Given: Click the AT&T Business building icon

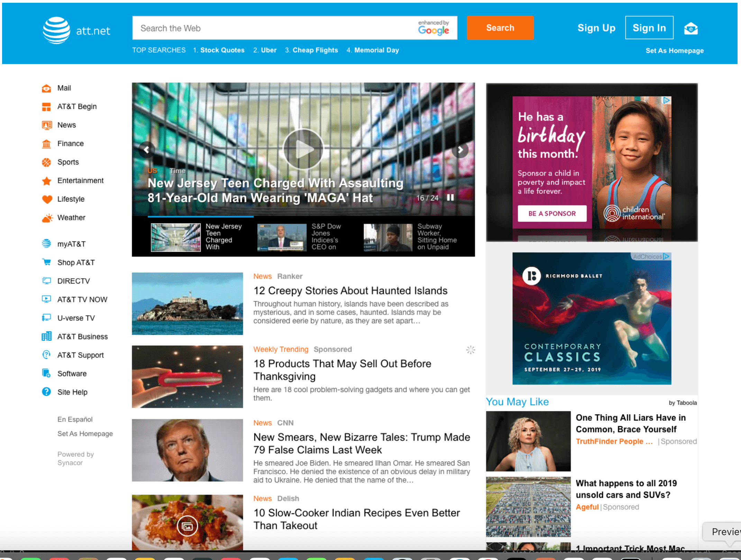Looking at the screenshot, I should [46, 336].
